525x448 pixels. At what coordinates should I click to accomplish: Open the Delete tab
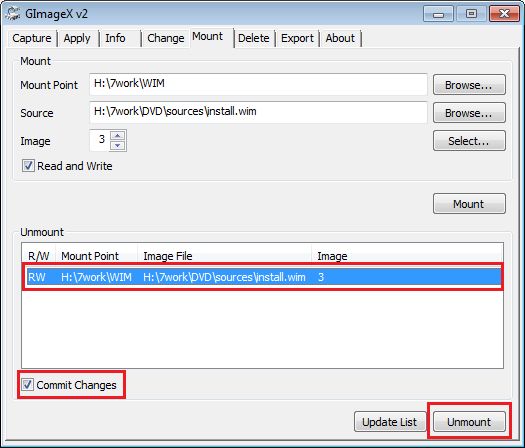253,38
